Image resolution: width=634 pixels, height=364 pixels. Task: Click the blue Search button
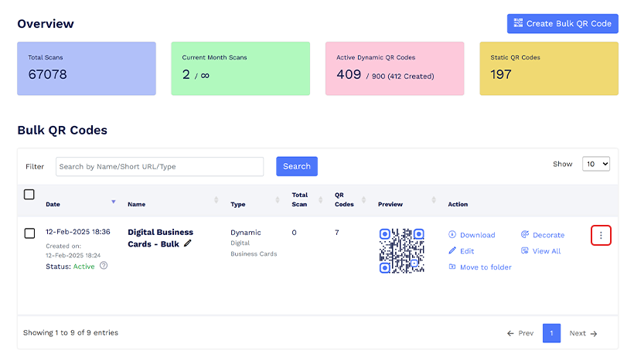pyautogui.click(x=296, y=166)
